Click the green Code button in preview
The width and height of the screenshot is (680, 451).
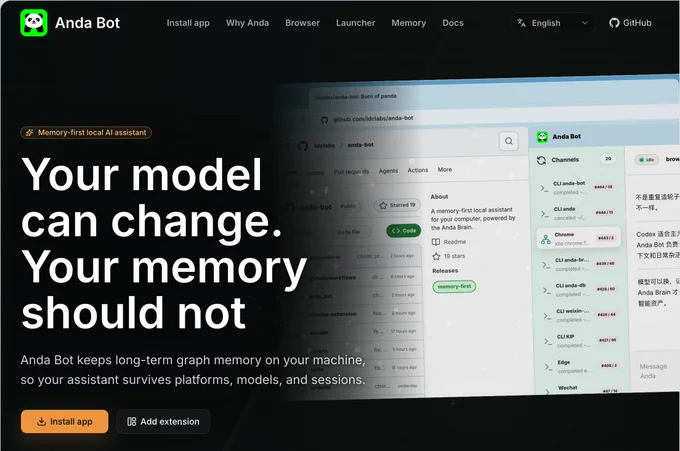[403, 231]
